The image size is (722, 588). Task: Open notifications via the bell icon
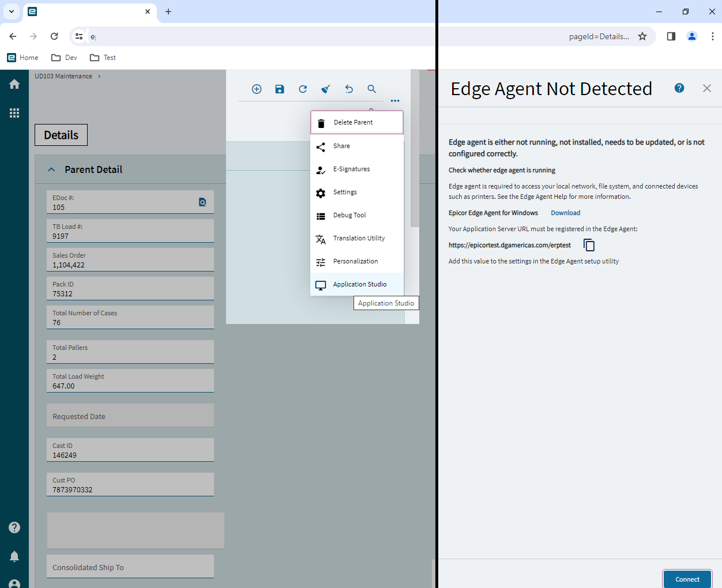click(14, 556)
